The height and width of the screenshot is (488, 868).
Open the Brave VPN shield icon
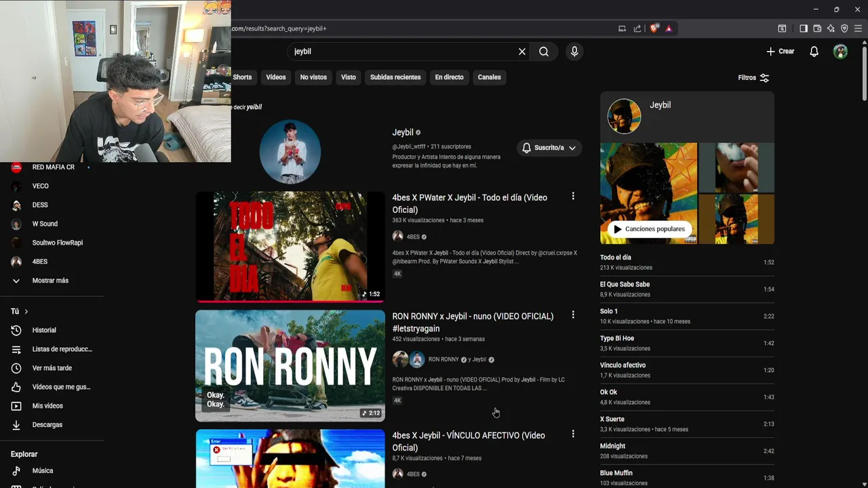pos(844,28)
